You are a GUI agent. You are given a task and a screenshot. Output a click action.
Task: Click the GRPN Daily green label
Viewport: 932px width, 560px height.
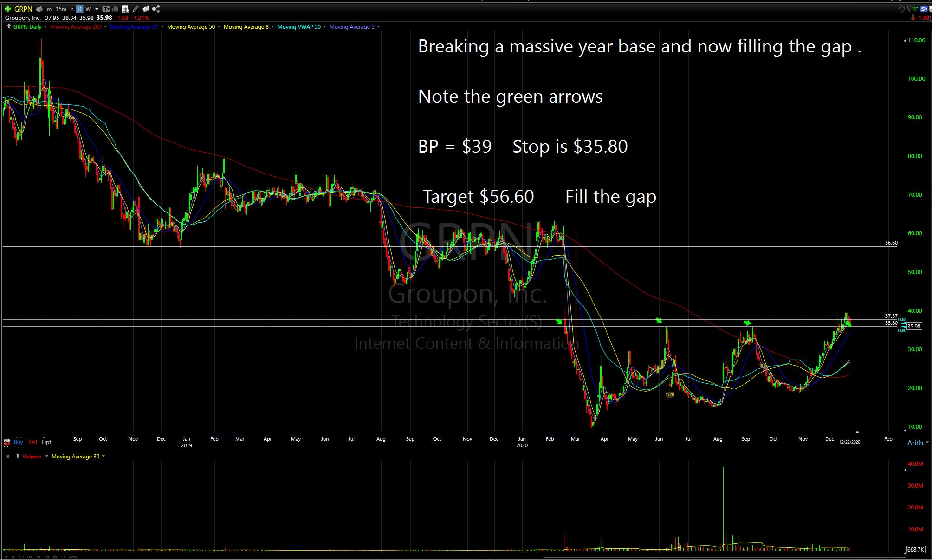click(27, 27)
